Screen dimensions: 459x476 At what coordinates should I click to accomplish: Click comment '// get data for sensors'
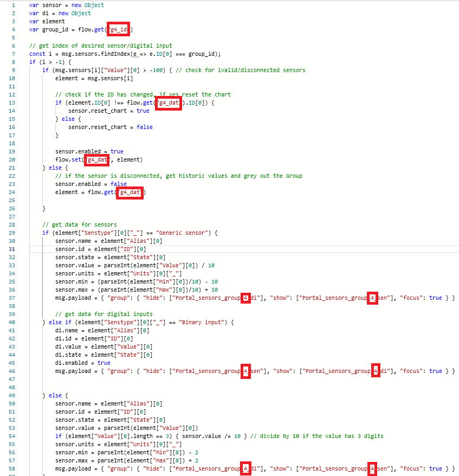(x=80, y=224)
